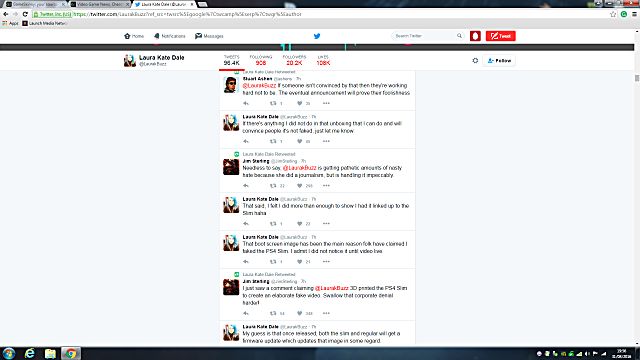
Task: Retweet the 'boot screen image' tweet
Action: point(273,262)
